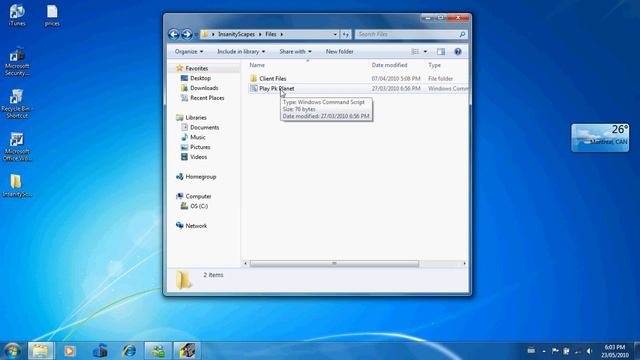Open the Include in library menu
This screenshot has width=640, height=360.
(x=241, y=51)
